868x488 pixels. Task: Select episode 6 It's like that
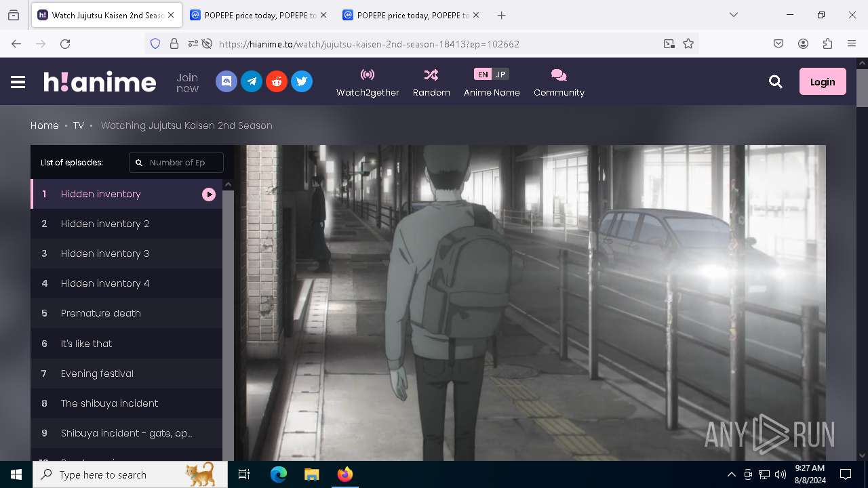126,344
